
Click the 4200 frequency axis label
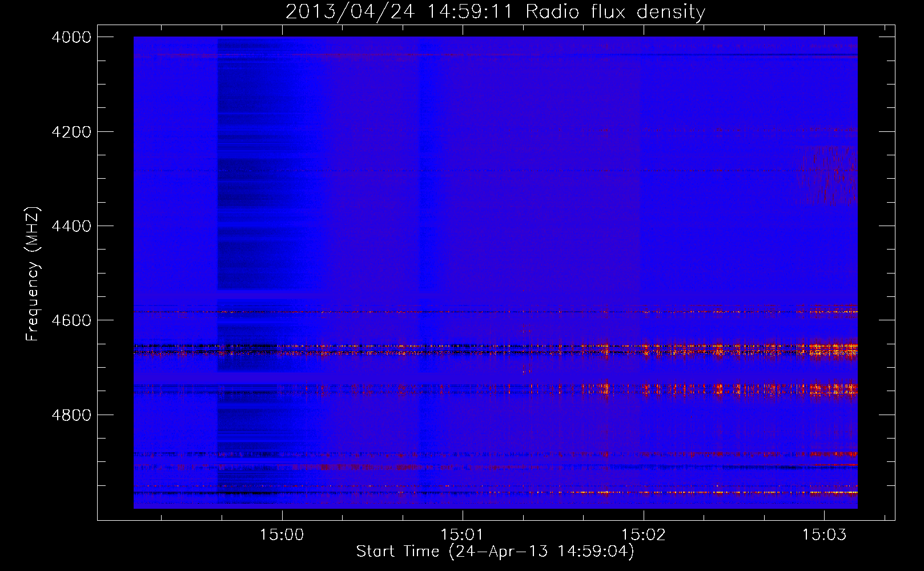(71, 132)
